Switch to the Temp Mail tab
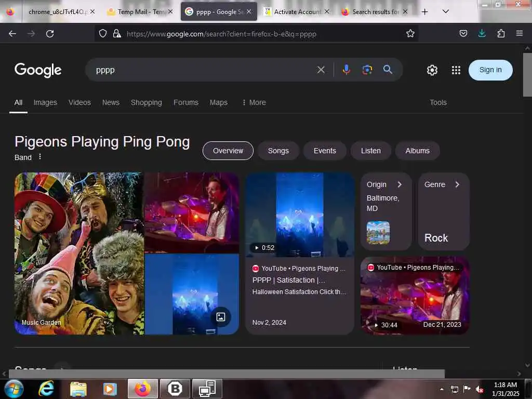532x399 pixels. point(139,12)
